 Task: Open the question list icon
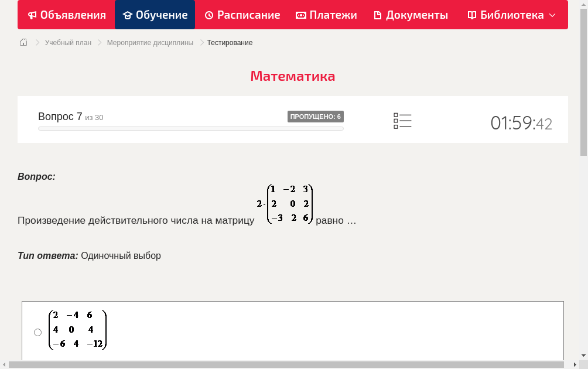coord(402,121)
